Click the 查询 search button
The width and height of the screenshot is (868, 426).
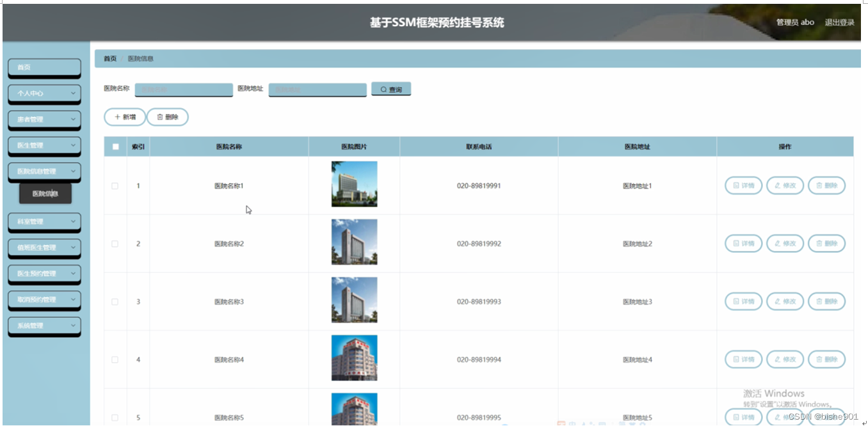tap(391, 90)
